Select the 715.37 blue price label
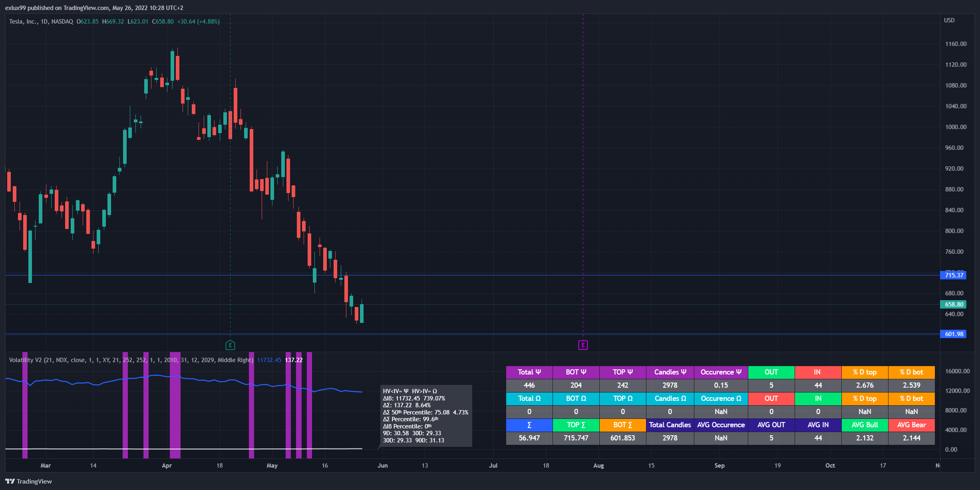980x490 pixels. (953, 275)
